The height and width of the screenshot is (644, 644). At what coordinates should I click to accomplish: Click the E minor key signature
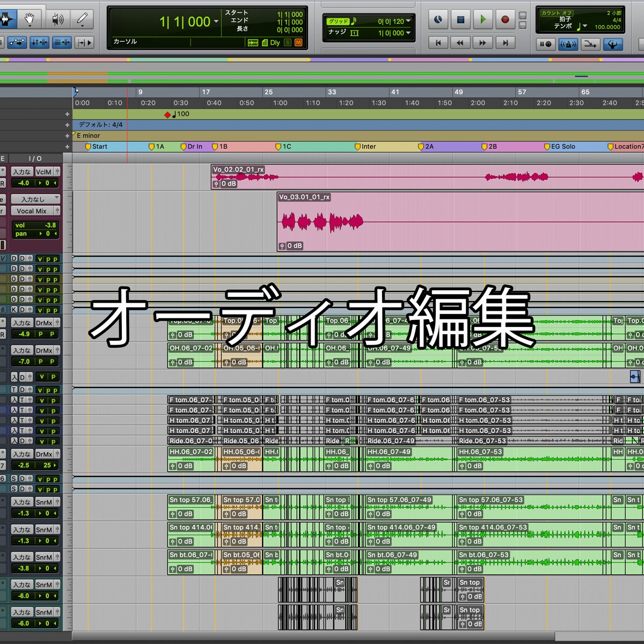[x=89, y=136]
